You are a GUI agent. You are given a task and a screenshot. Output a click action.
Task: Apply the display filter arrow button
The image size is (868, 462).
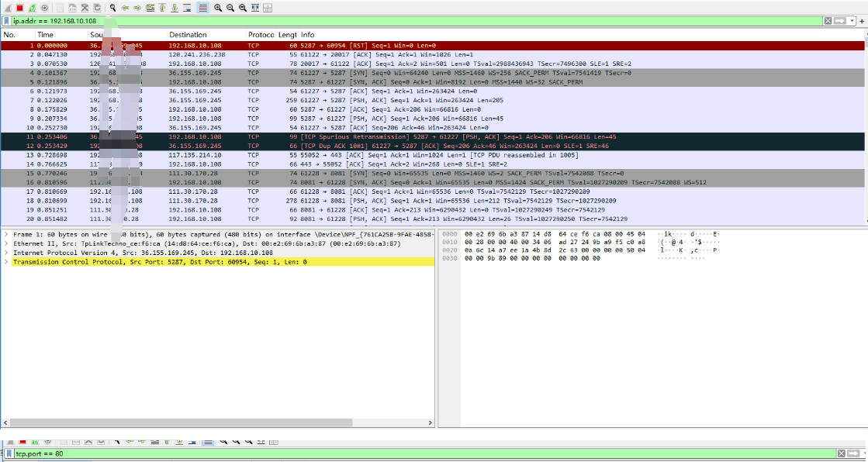click(x=840, y=21)
